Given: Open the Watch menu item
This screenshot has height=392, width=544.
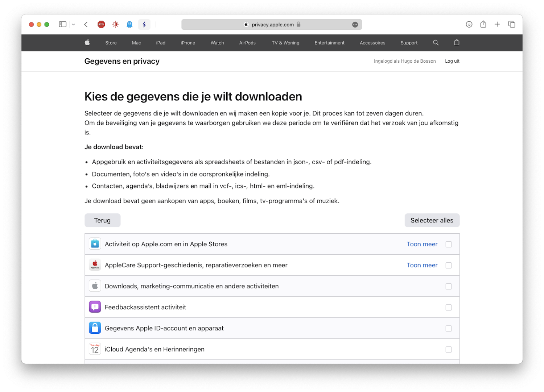Looking at the screenshot, I should click(x=217, y=43).
